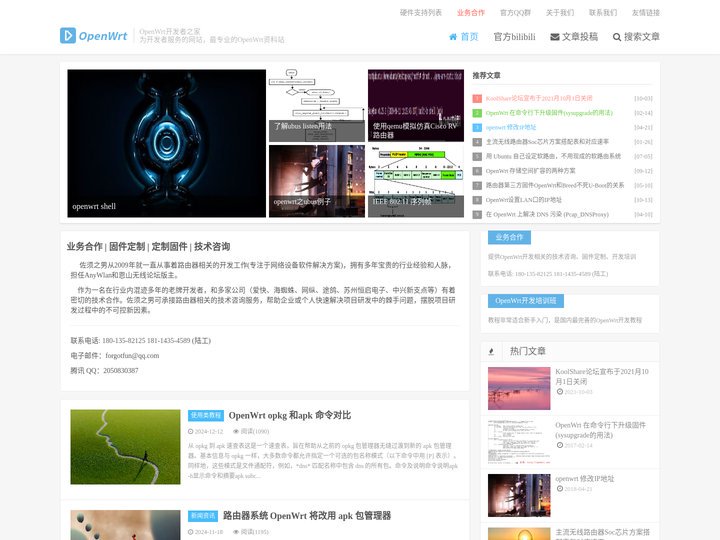
Task: Click the home icon beside 首页
Action: point(453,37)
